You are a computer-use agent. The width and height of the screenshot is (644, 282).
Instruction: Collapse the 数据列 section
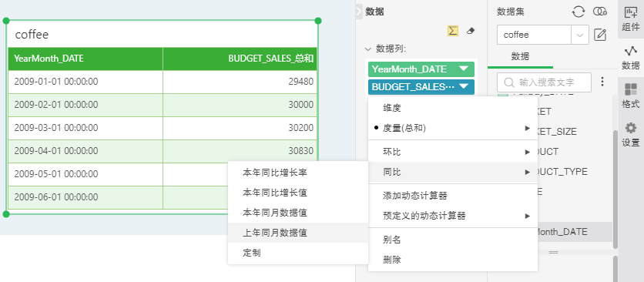(x=367, y=49)
